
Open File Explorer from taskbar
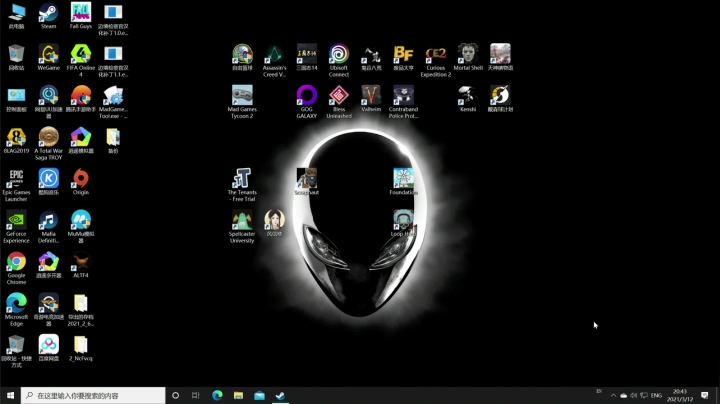(x=238, y=395)
